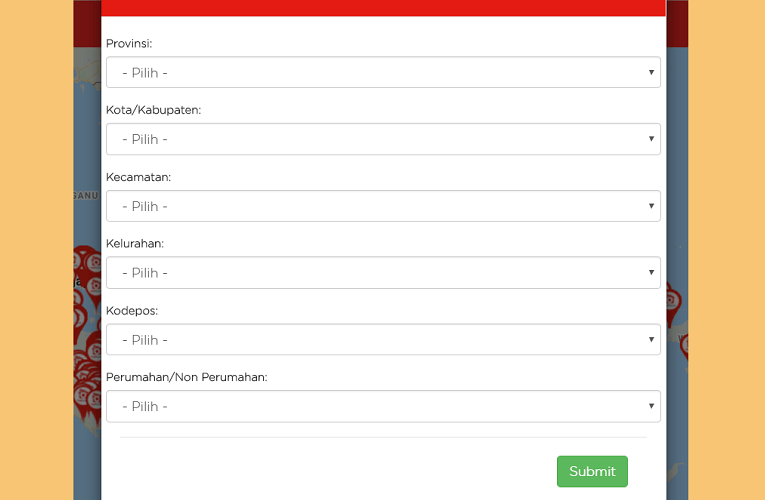The width and height of the screenshot is (765, 500).
Task: Click the arrow icon in Perumahan field
Action: coord(651,406)
